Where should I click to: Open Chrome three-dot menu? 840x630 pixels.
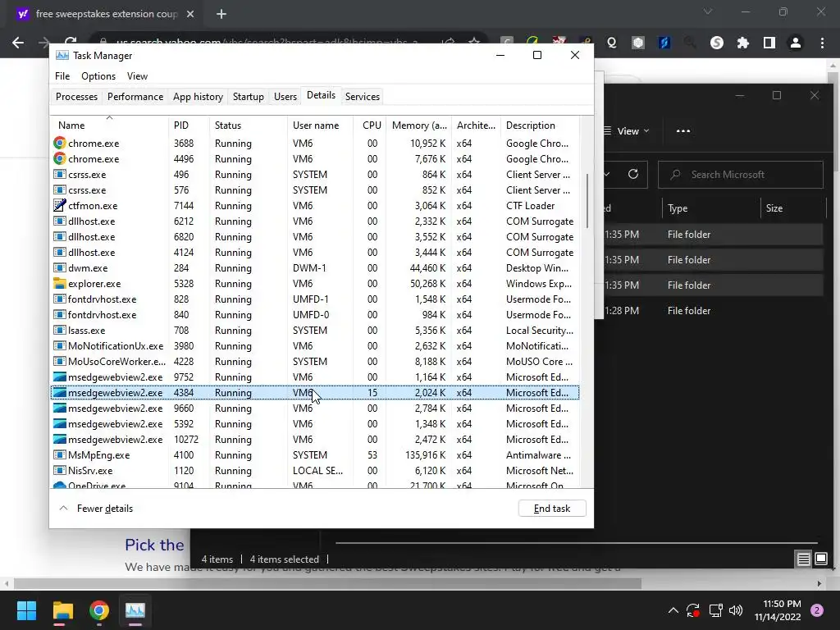(x=822, y=43)
